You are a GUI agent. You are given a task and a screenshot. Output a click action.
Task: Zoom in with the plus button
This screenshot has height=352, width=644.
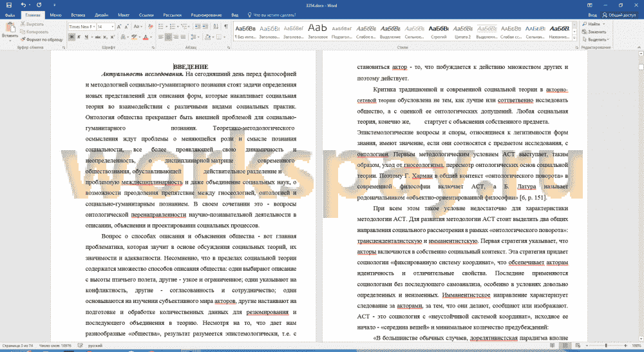[625, 346]
